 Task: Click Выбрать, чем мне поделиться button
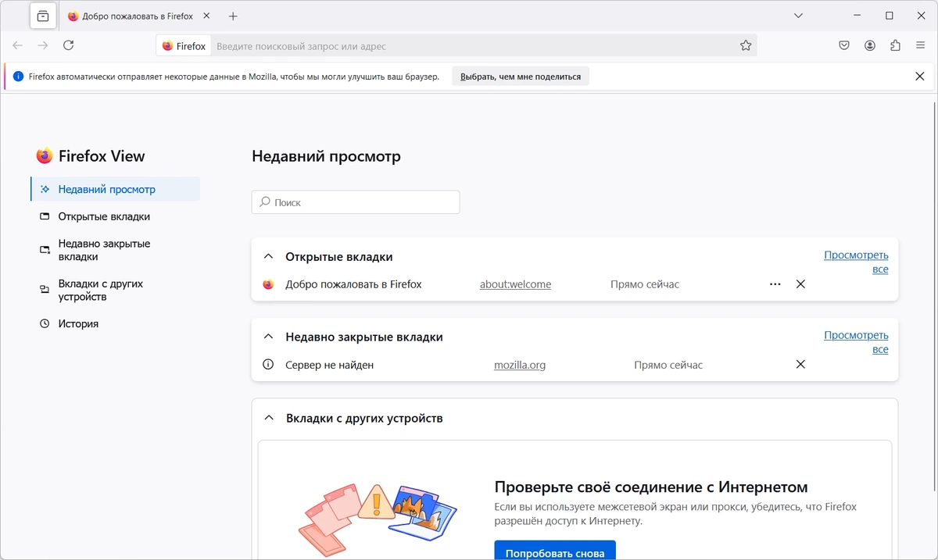521,77
